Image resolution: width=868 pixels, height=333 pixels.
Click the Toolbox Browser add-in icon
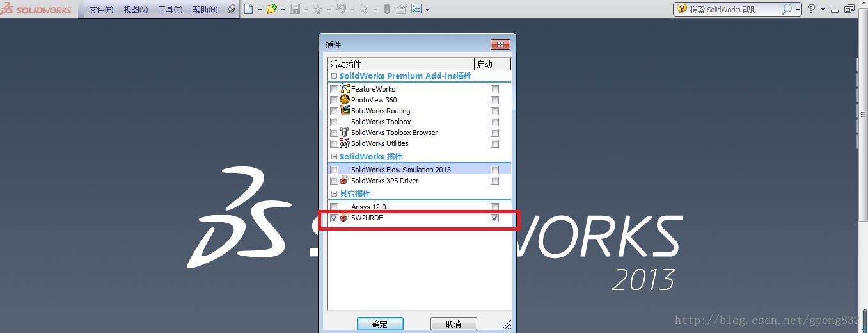[x=345, y=132]
